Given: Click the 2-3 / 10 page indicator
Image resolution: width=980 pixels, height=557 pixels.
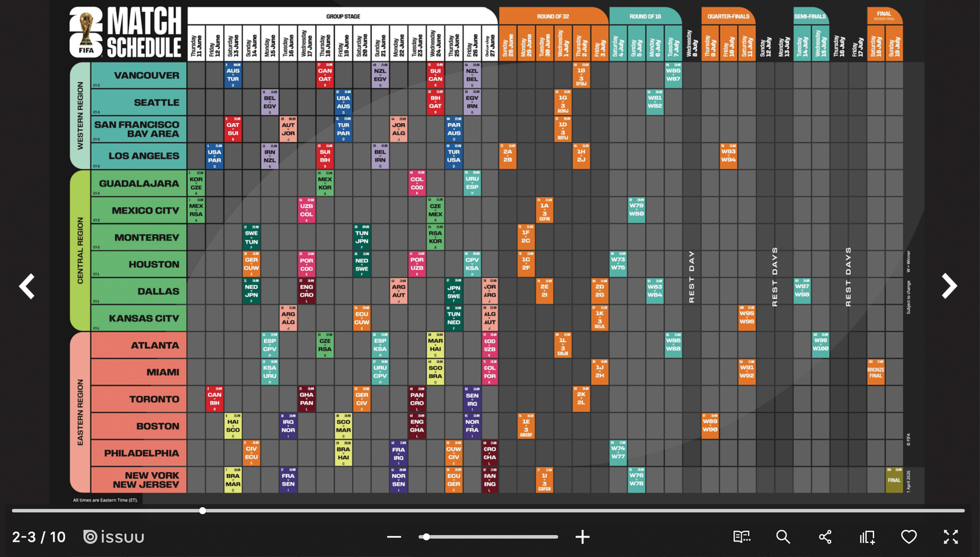Looking at the screenshot, I should [39, 537].
